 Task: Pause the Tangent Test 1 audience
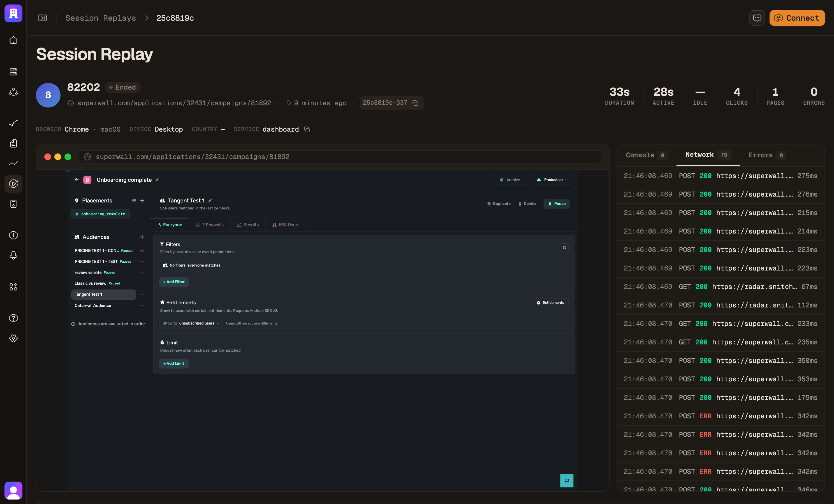557,204
